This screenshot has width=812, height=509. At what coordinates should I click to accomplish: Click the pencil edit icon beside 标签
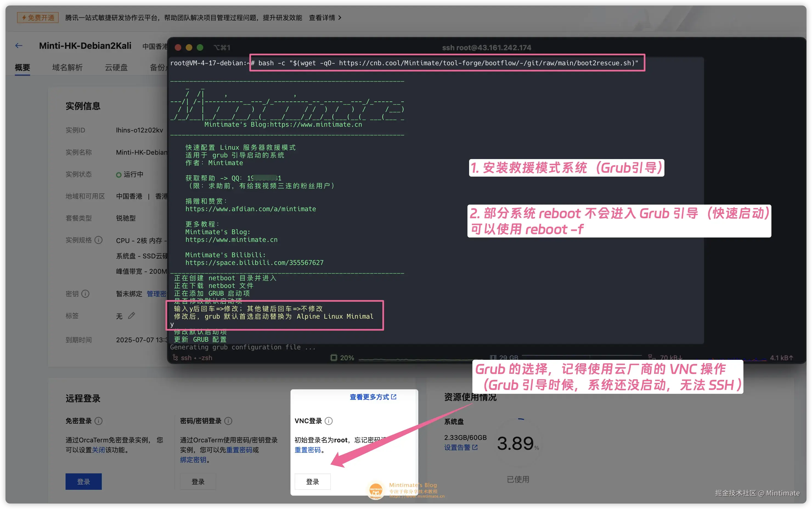(x=132, y=315)
